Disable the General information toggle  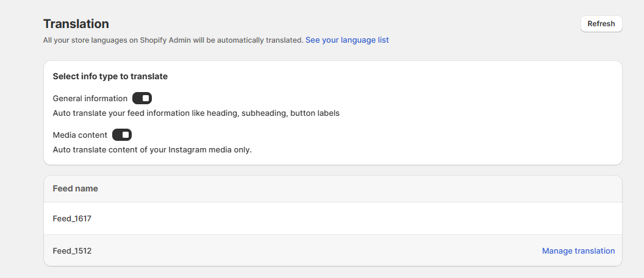pos(142,99)
